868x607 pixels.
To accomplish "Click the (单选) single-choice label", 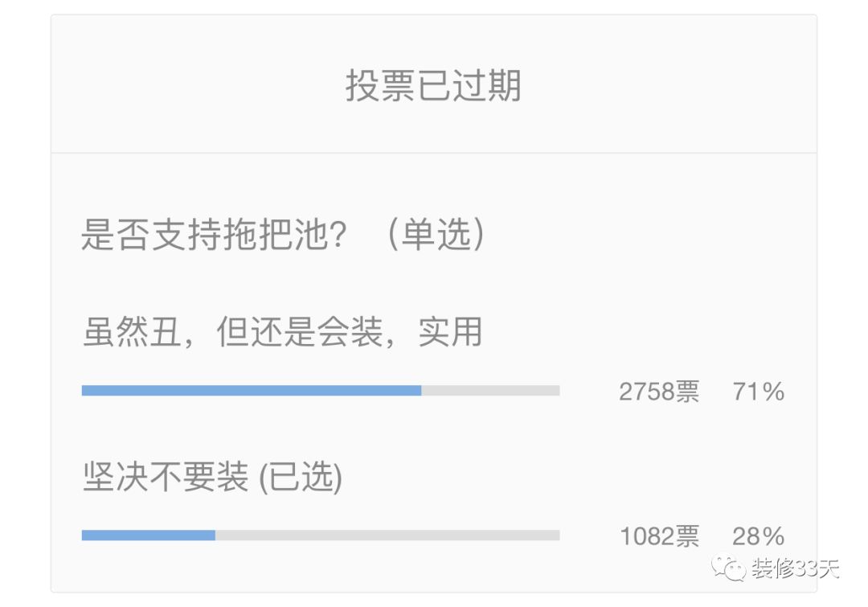I will tap(436, 234).
